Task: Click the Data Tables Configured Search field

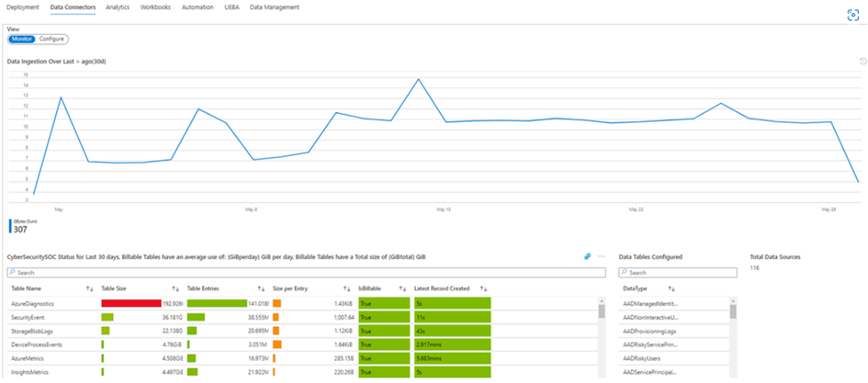Action: tap(677, 273)
